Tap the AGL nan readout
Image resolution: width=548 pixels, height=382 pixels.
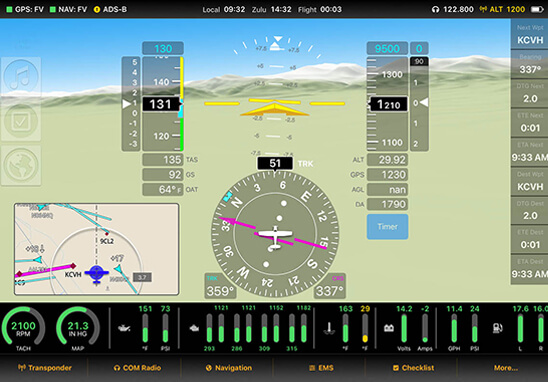[x=387, y=189]
